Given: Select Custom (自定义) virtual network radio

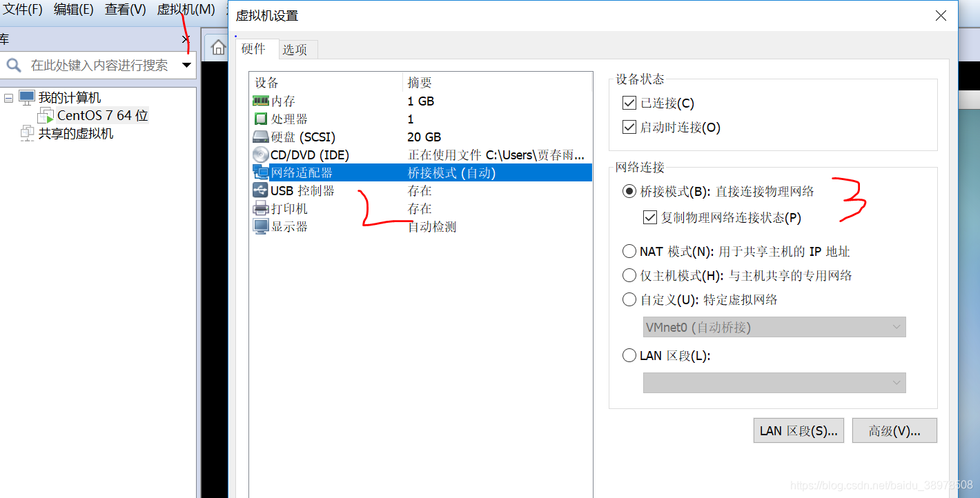Looking at the screenshot, I should coord(629,300).
